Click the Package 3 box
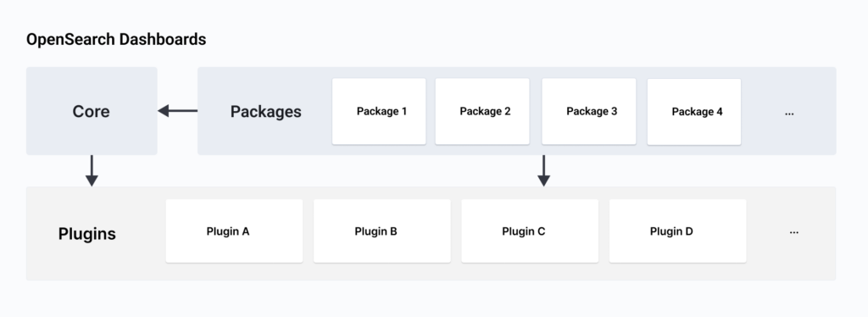 coord(589,111)
